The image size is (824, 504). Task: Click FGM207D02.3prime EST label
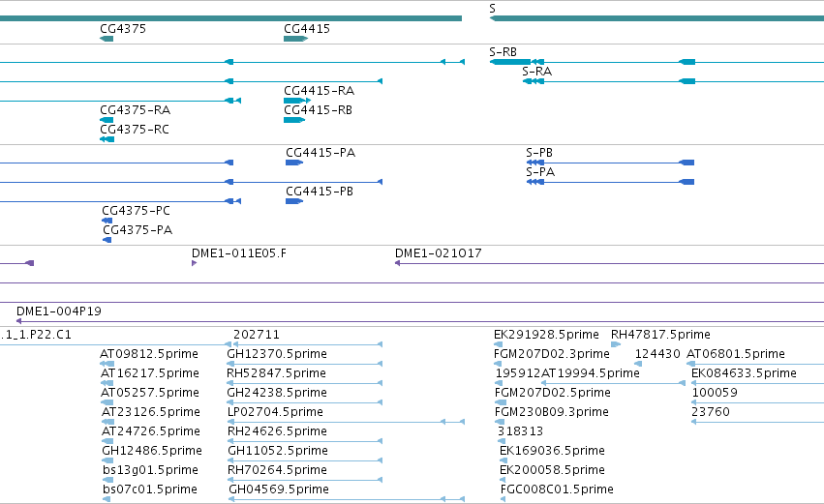552,354
